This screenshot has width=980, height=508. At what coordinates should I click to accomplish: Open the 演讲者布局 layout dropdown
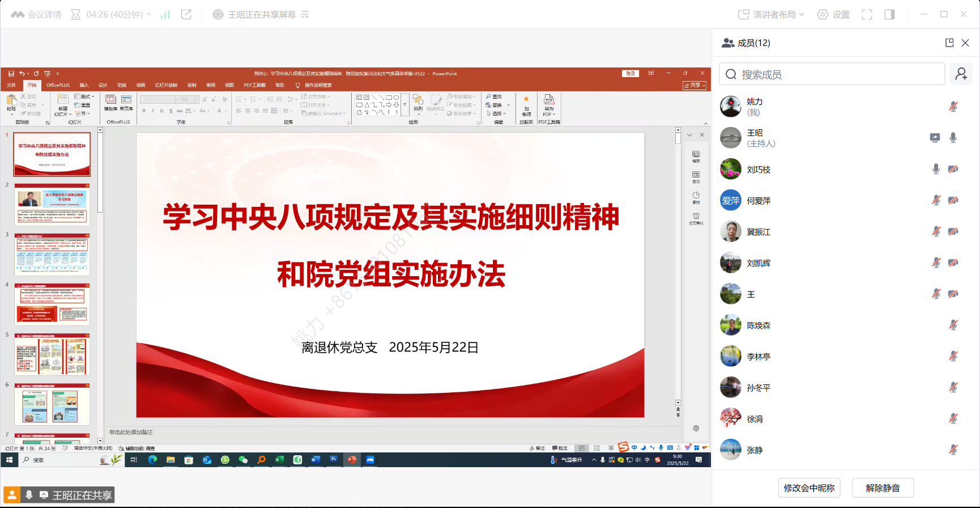(x=771, y=15)
